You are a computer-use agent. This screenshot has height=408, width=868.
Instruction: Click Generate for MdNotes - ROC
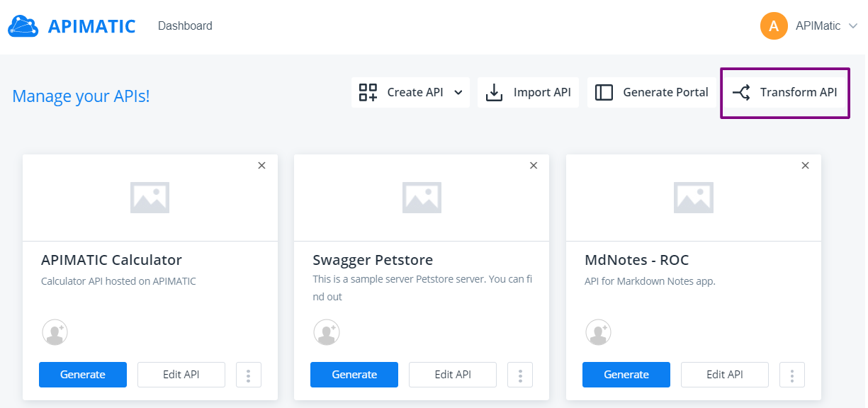point(626,375)
